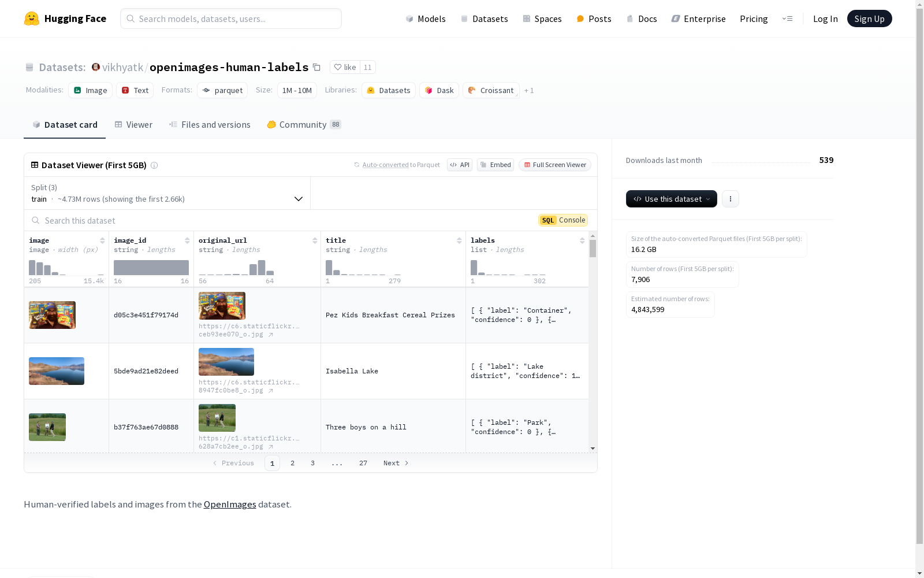Sort the image column

click(102, 240)
